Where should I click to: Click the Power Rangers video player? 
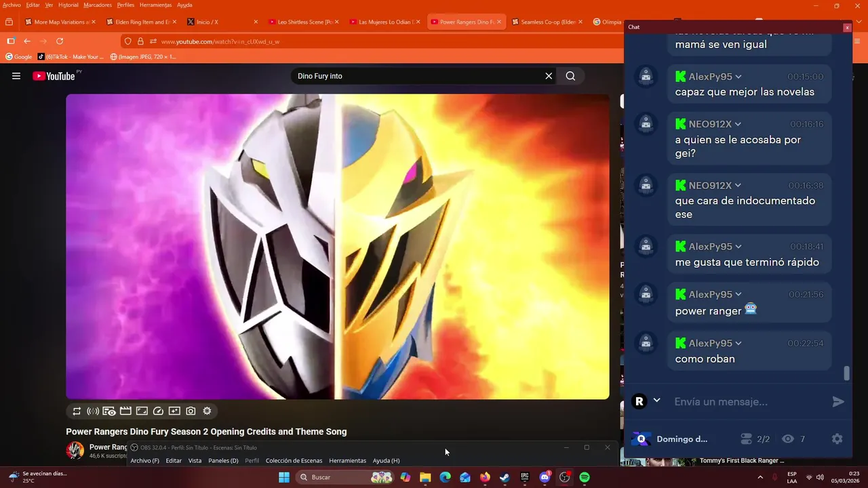[x=337, y=246]
